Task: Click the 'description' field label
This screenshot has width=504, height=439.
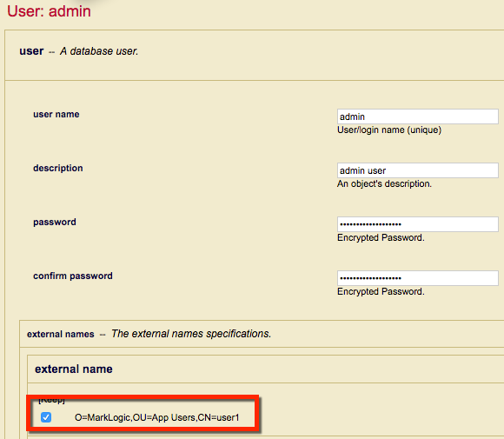Action: (58, 168)
